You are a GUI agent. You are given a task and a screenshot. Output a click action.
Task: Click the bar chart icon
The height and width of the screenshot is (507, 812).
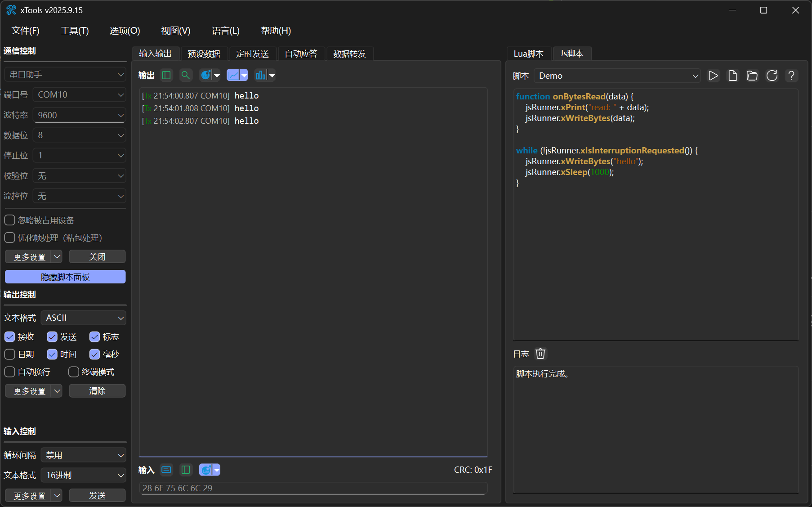point(261,75)
